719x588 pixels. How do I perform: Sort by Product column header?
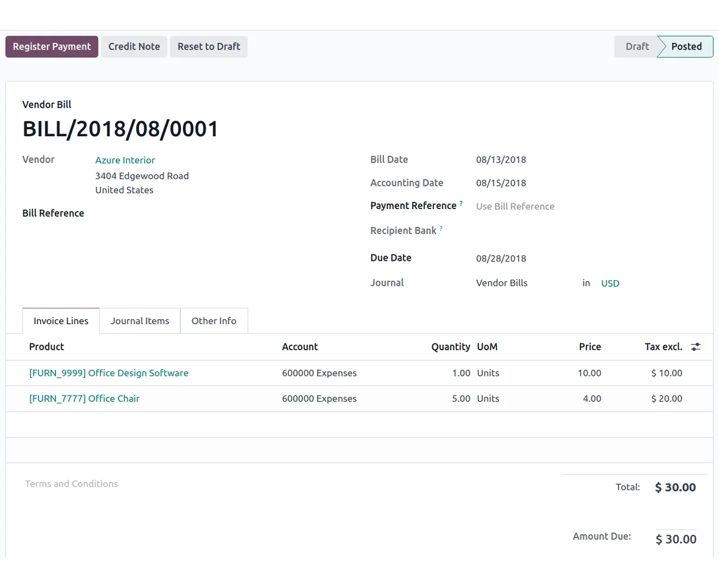(x=46, y=347)
